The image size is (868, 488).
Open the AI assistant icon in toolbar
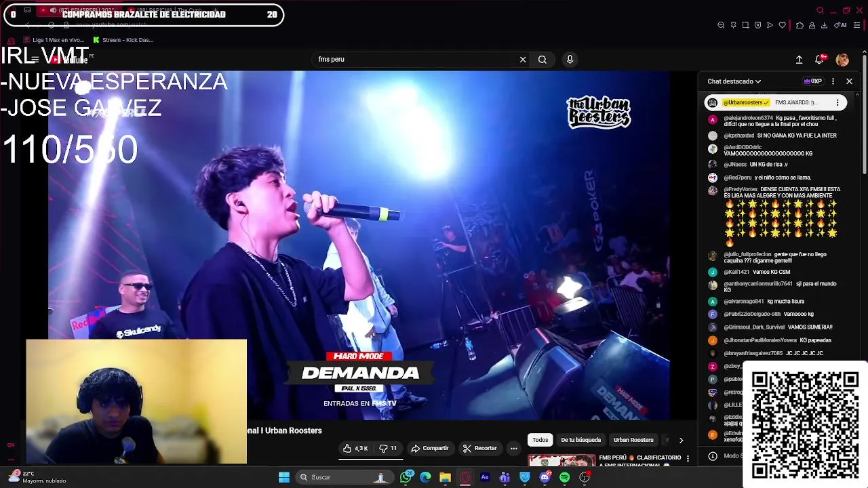(841, 25)
